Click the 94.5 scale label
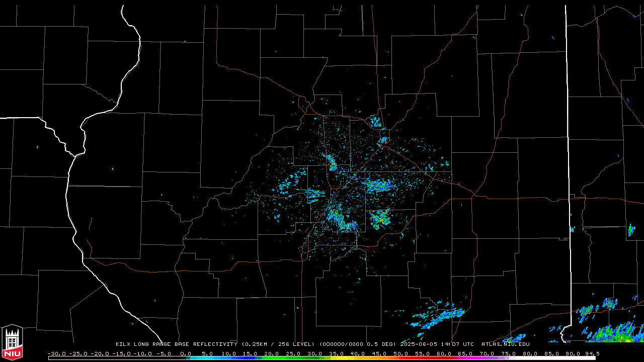The height and width of the screenshot is (362, 644). [592, 354]
